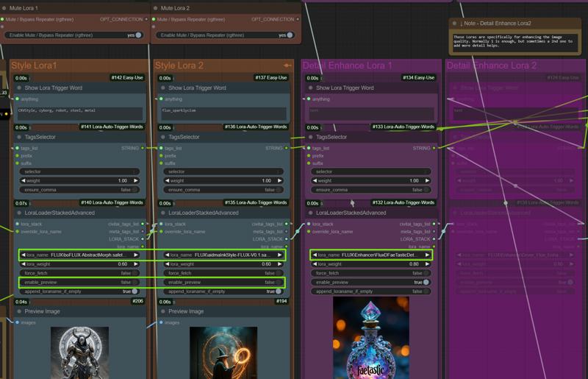Increase weight in Style Lora1 TagsSelector
588x379 pixels.
[136, 181]
